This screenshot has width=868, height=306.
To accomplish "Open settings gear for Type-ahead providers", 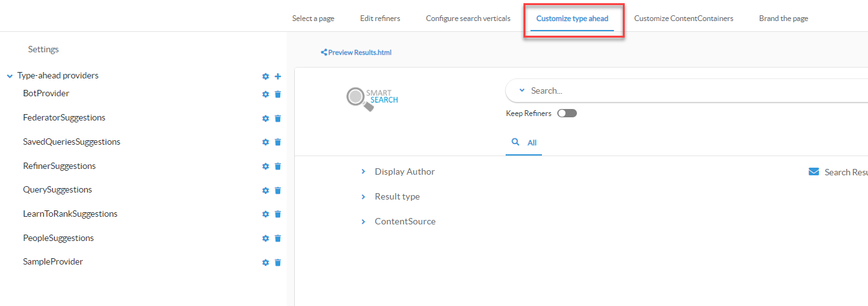I will click(x=266, y=76).
